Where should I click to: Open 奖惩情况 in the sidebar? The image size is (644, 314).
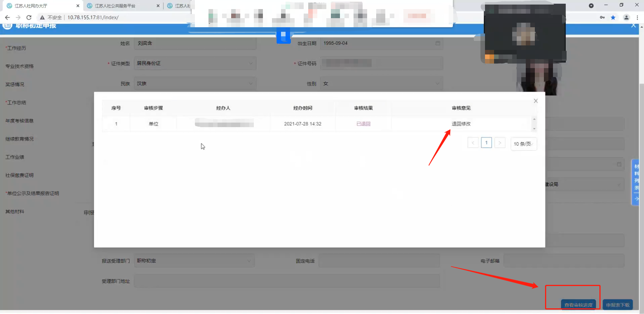(15, 84)
